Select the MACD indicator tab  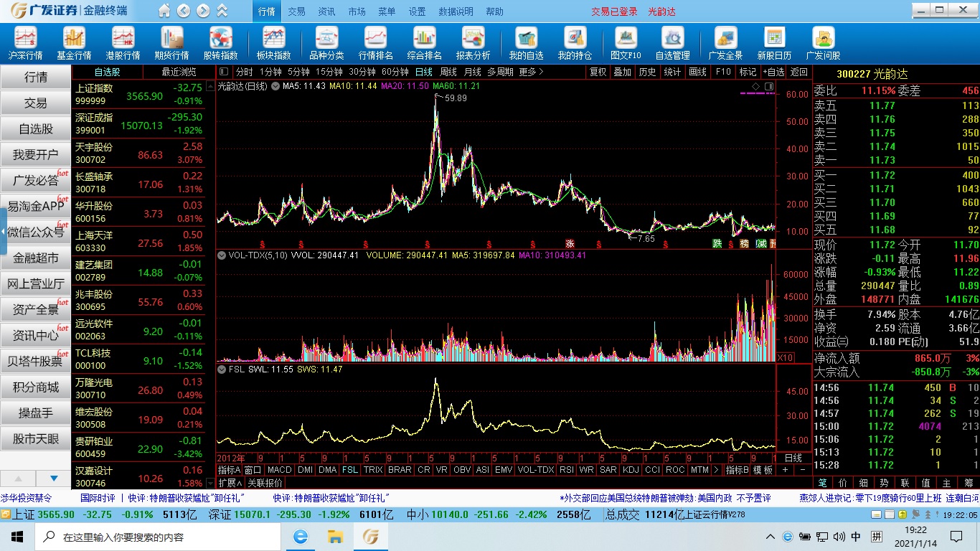(x=279, y=470)
